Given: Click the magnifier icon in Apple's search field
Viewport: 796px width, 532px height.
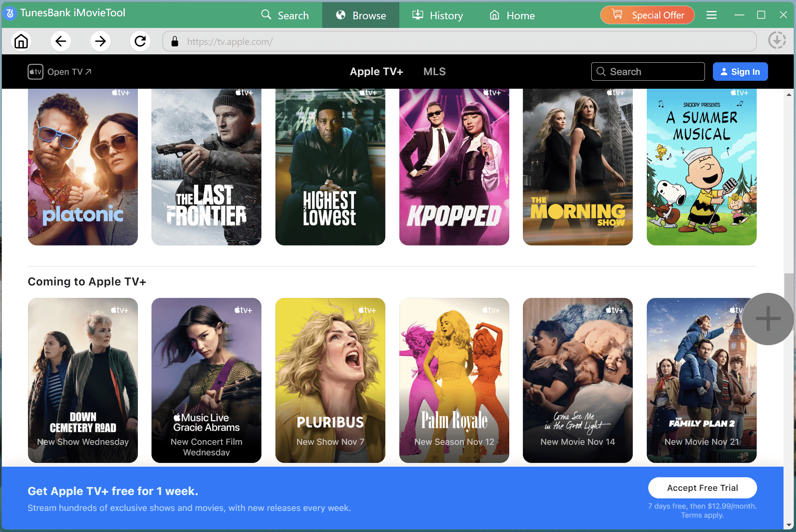Looking at the screenshot, I should click(x=601, y=71).
